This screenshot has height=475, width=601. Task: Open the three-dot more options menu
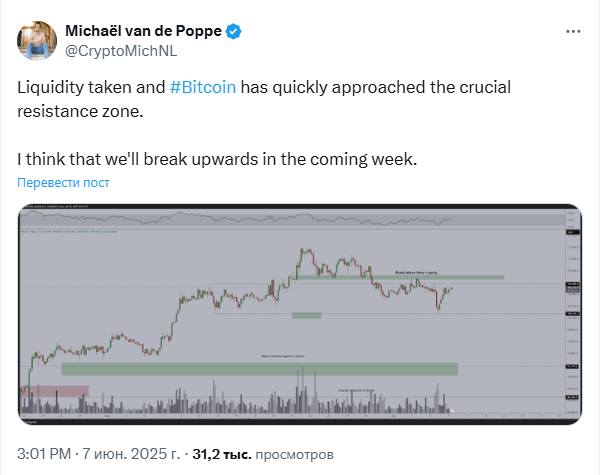tap(573, 31)
